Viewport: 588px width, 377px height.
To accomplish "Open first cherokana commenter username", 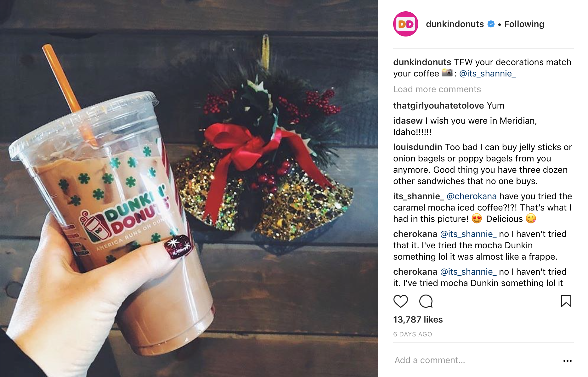I will (x=415, y=234).
